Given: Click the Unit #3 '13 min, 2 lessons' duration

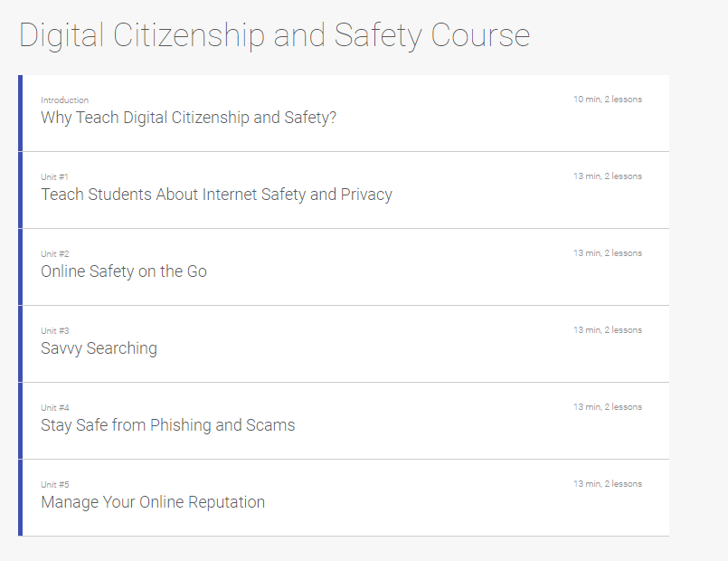Looking at the screenshot, I should click(x=607, y=330).
